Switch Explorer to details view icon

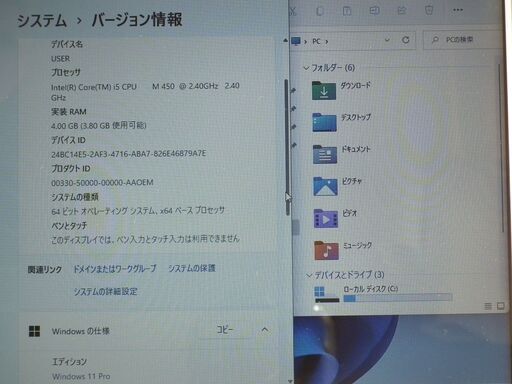click(488, 306)
